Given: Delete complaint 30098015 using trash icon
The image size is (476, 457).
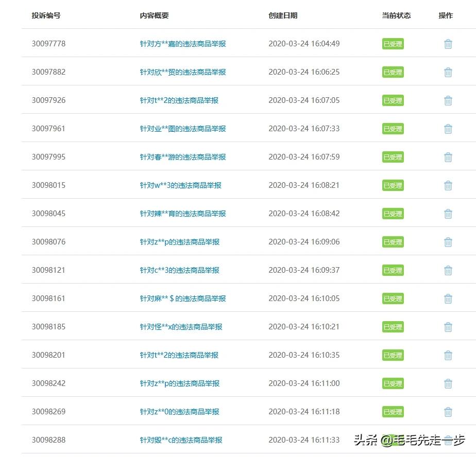Looking at the screenshot, I should point(448,185).
